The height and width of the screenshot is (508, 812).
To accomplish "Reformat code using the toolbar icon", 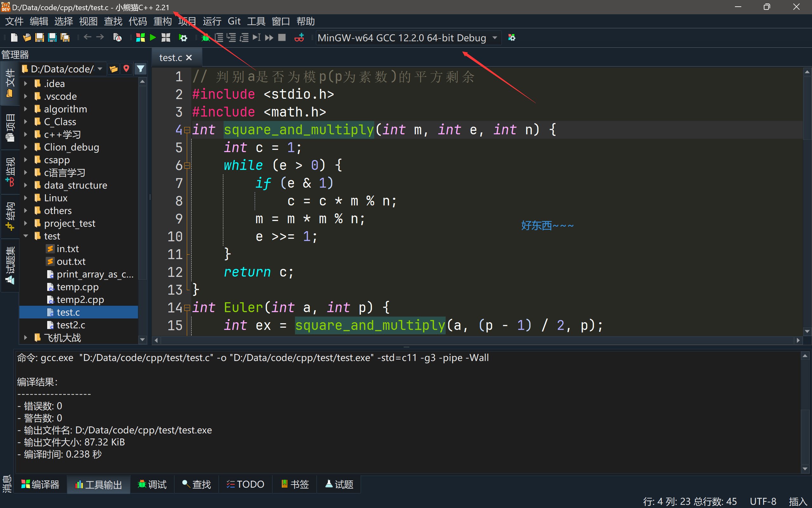I will pyautogui.click(x=117, y=38).
